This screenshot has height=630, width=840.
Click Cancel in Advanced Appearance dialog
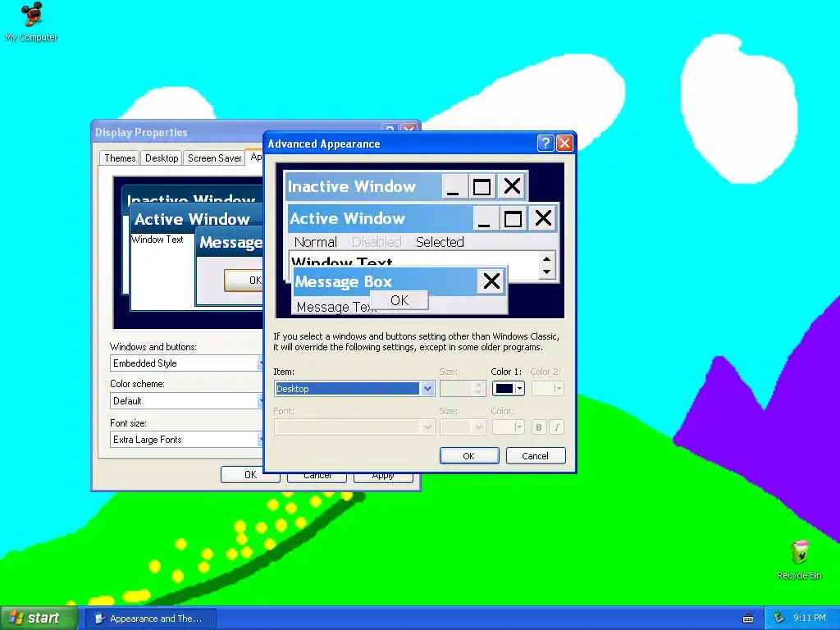pos(536,456)
